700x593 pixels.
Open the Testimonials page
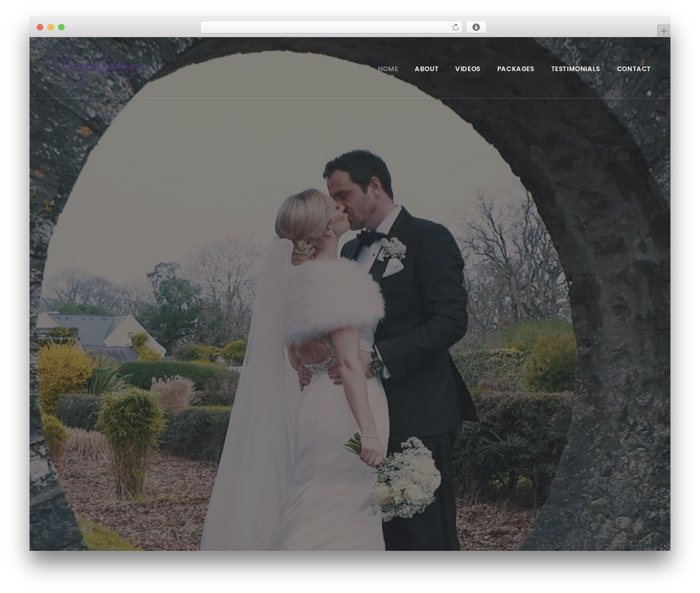[x=575, y=69]
